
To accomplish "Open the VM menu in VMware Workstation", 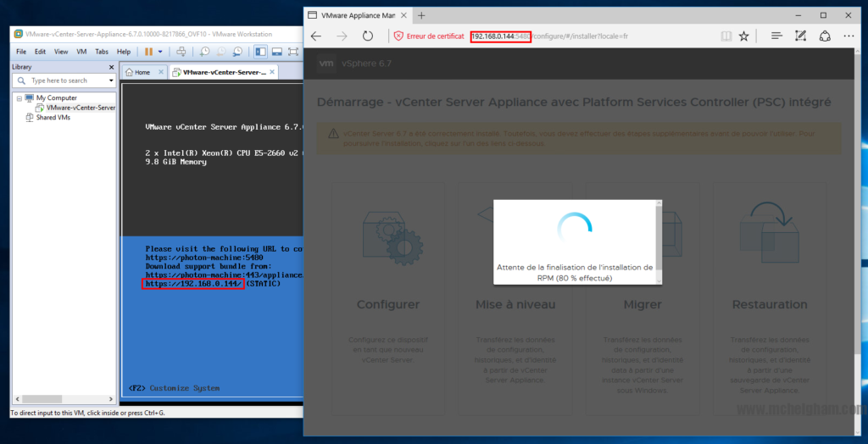I will (x=81, y=52).
